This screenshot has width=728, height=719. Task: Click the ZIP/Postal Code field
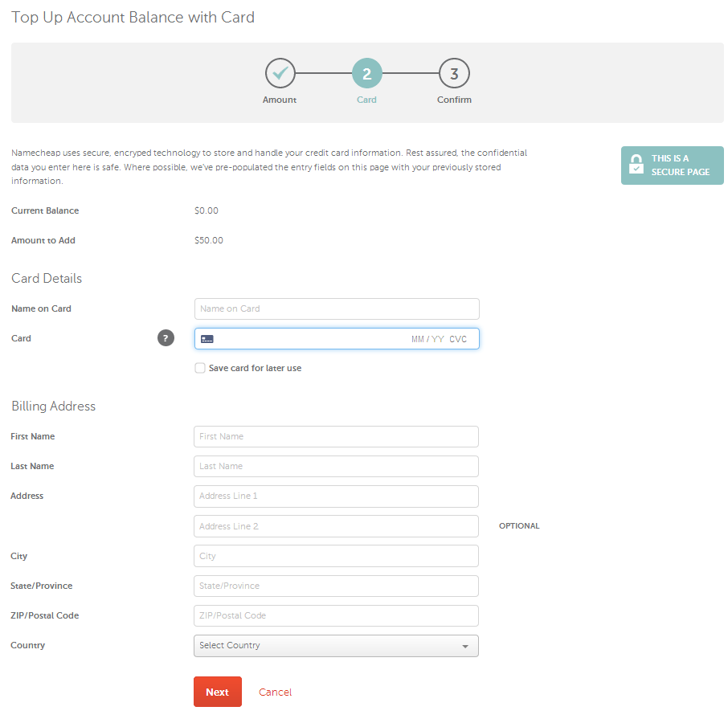coord(336,616)
